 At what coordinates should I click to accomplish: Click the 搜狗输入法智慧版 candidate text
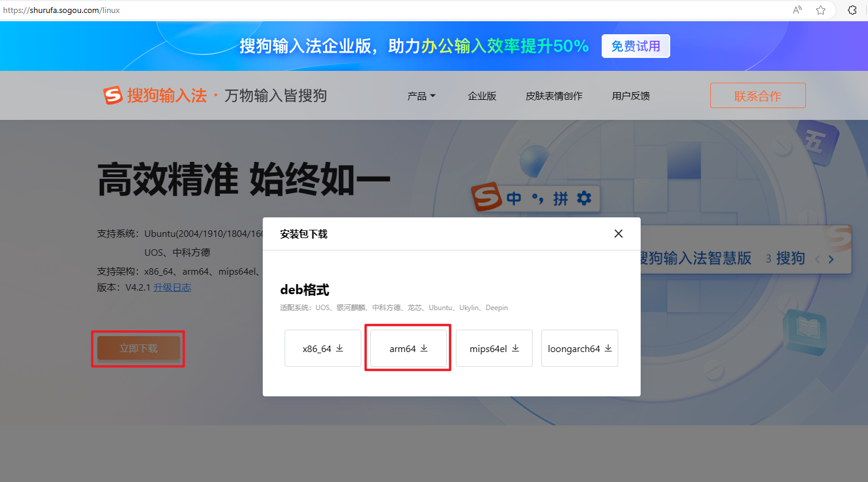coord(696,258)
